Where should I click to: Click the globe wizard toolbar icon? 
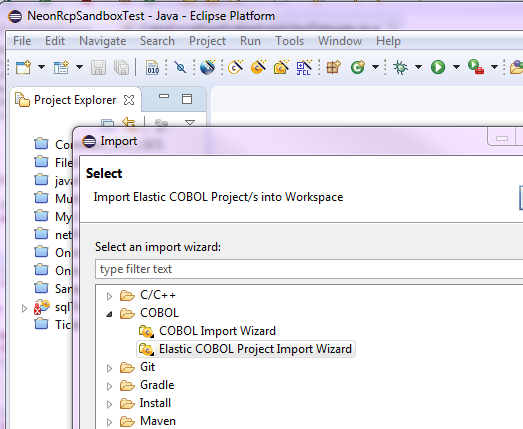tap(207, 67)
